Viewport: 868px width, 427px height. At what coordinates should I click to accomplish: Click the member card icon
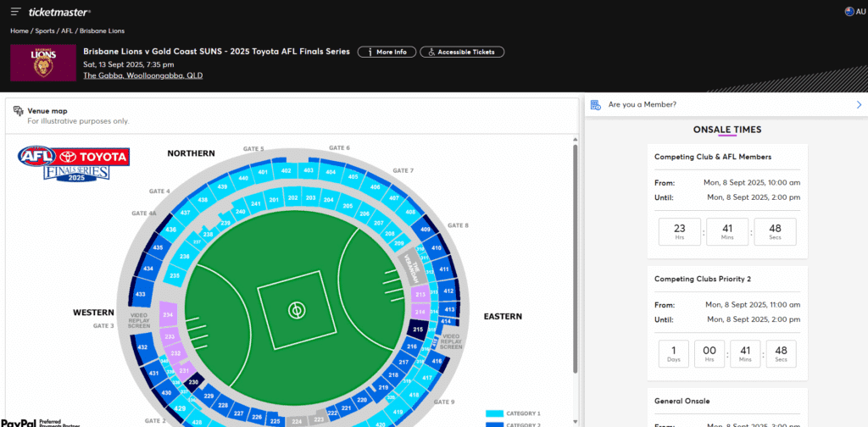tap(596, 104)
